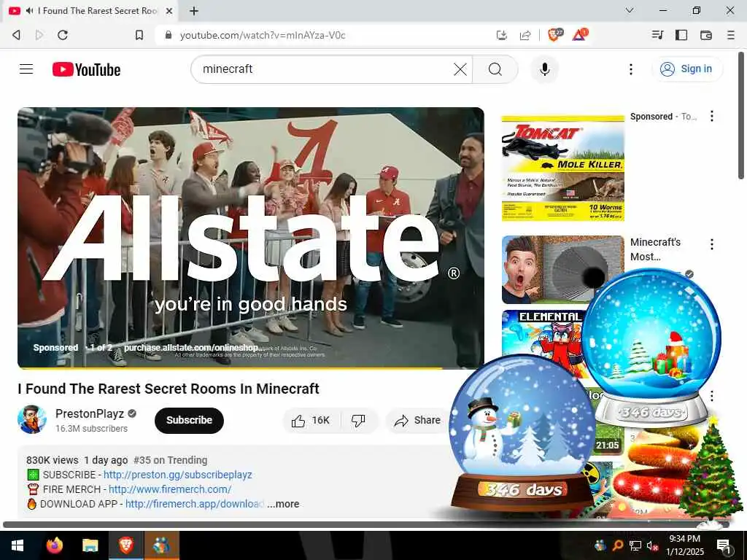The image size is (747, 560).
Task: Click the Minecraft's Most... video title
Action: [x=655, y=249]
